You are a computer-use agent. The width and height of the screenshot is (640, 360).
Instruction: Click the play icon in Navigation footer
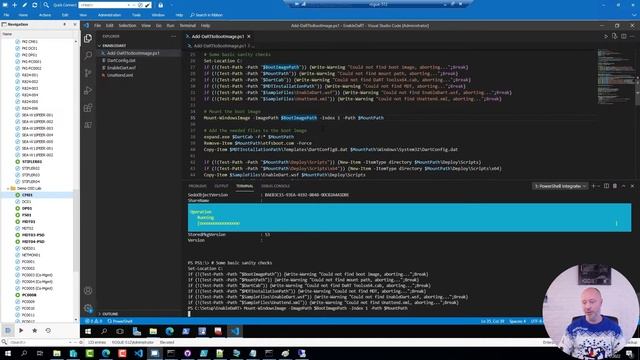[21, 330]
